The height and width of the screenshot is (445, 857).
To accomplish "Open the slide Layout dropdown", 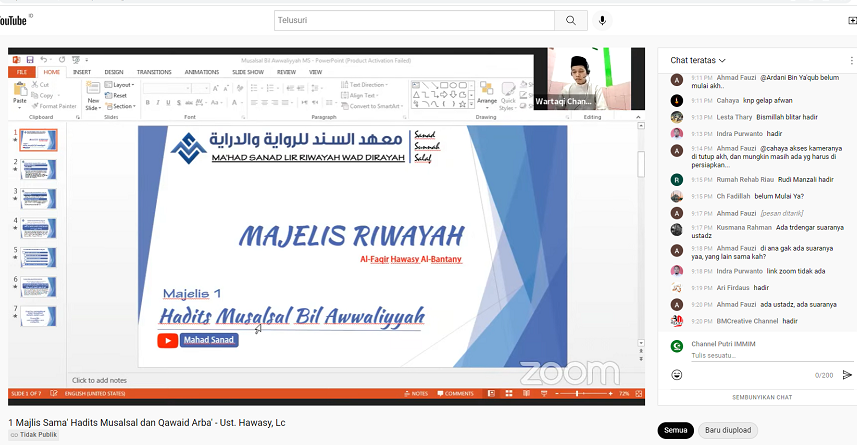I will [x=119, y=85].
